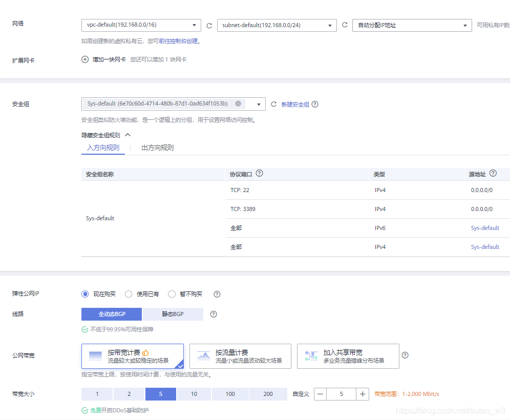Open the 自动分配IP地址 dropdown

click(x=412, y=25)
